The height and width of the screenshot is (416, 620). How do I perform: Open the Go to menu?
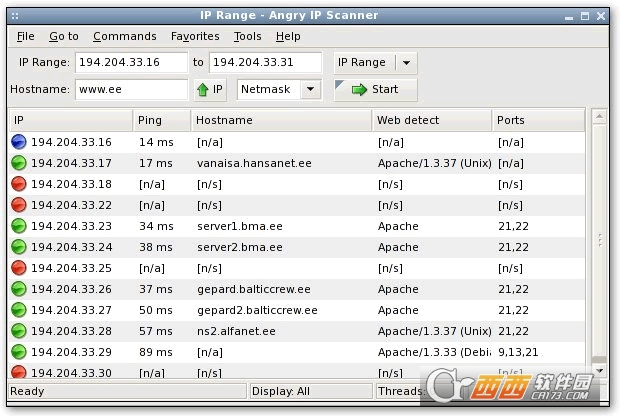click(64, 36)
